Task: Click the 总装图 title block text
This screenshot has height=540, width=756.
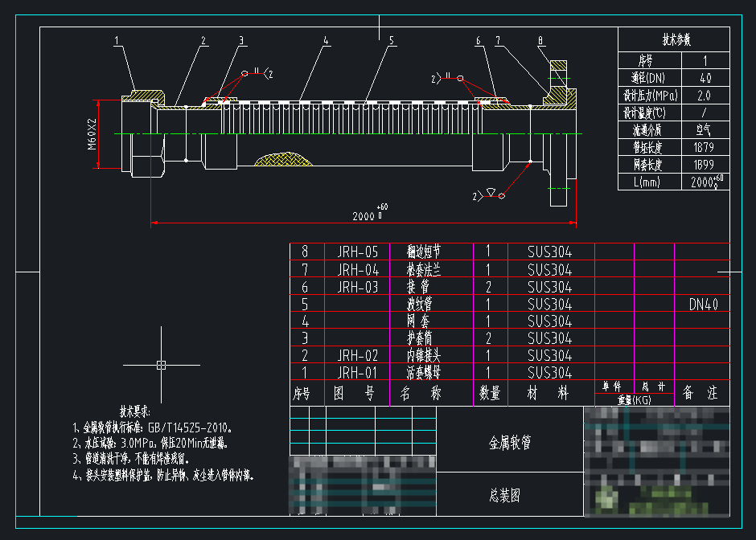Action: click(504, 495)
